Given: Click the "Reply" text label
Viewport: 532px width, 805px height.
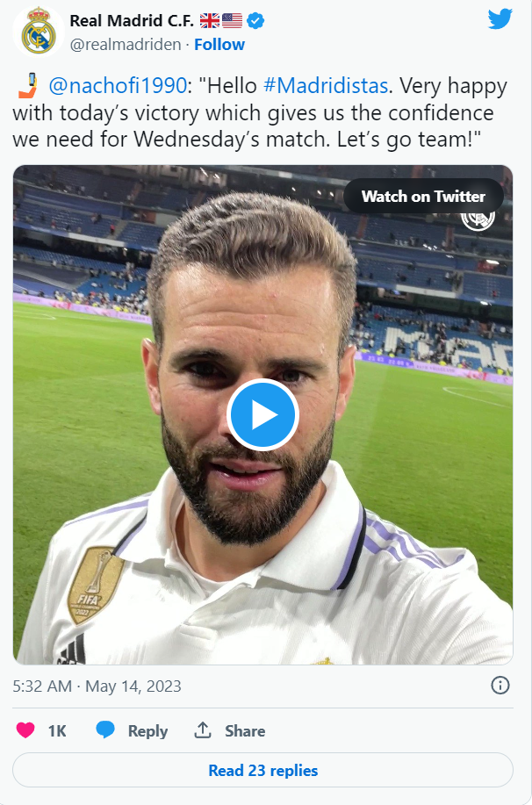Looking at the screenshot, I should [147, 731].
